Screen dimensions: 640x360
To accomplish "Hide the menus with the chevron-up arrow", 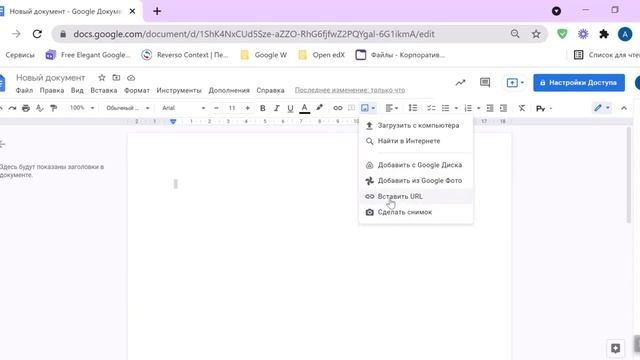I will click(624, 108).
